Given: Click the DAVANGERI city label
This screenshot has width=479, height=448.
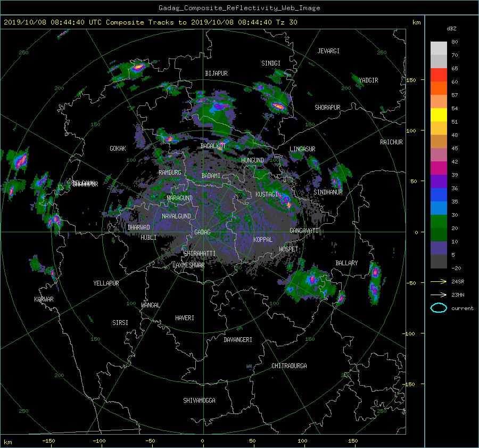Looking at the screenshot, I should tap(238, 340).
